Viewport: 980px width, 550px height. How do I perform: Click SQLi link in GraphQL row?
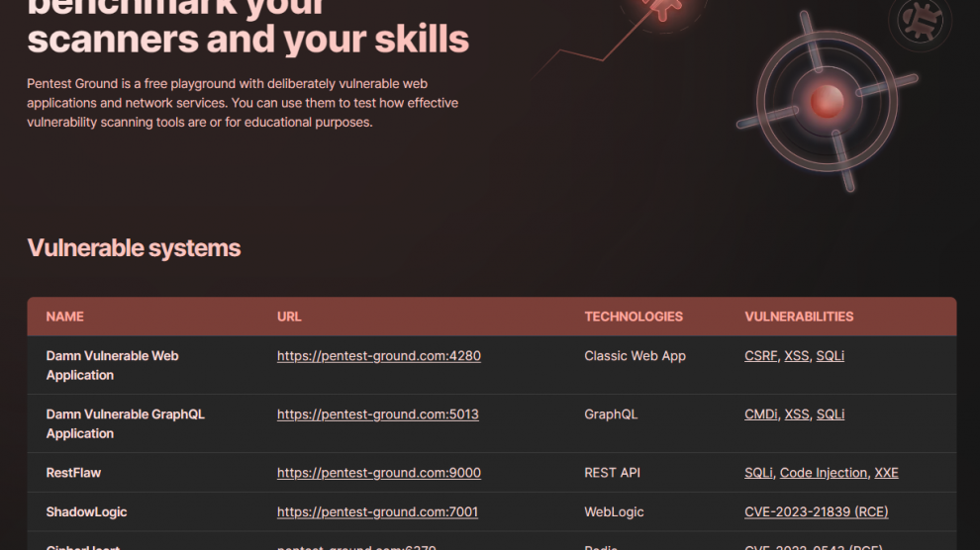(831, 414)
